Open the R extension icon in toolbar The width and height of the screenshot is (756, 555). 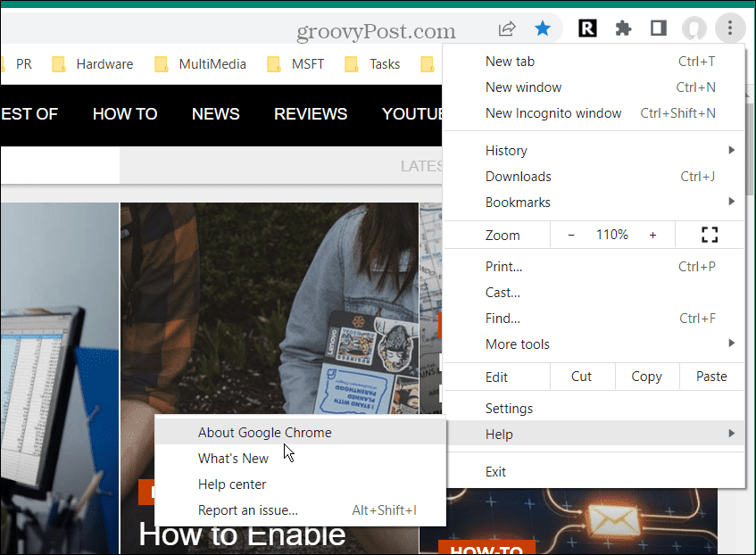pos(587,29)
